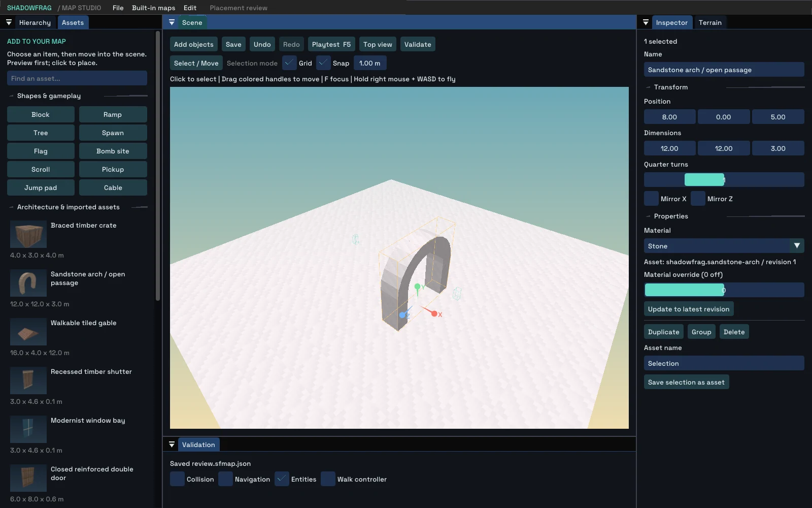The image size is (812, 508).
Task: Open the Scene panel menu triangle
Action: click(x=172, y=22)
